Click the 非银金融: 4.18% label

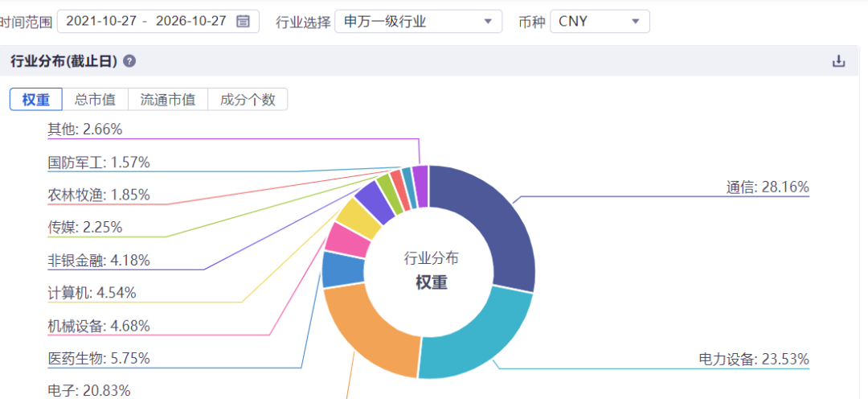(99, 260)
